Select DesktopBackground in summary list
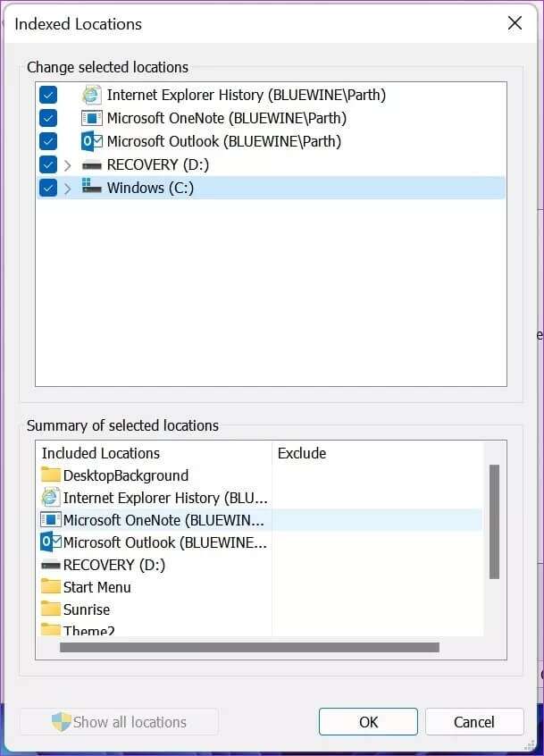Image resolution: width=544 pixels, height=756 pixels. pos(126,475)
